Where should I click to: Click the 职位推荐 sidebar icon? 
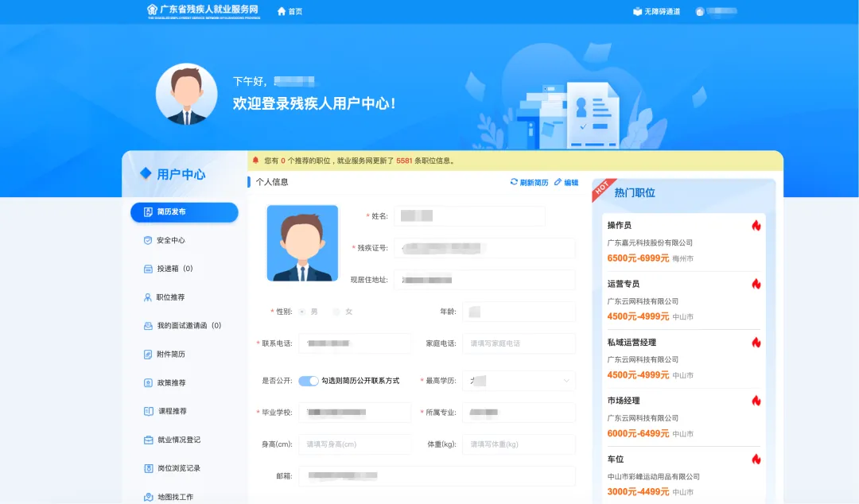(147, 297)
